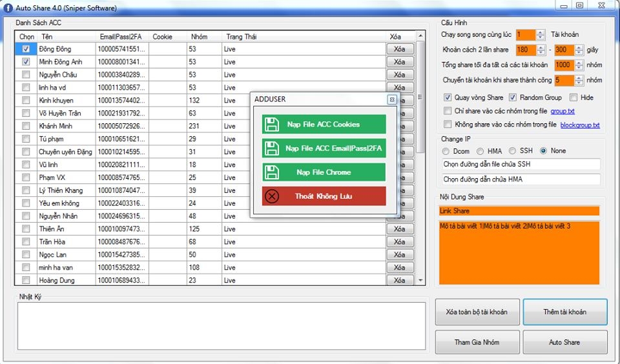Click the Tổng share tối đa spinner arrows
The height and width of the screenshot is (364, 620).
579,65
